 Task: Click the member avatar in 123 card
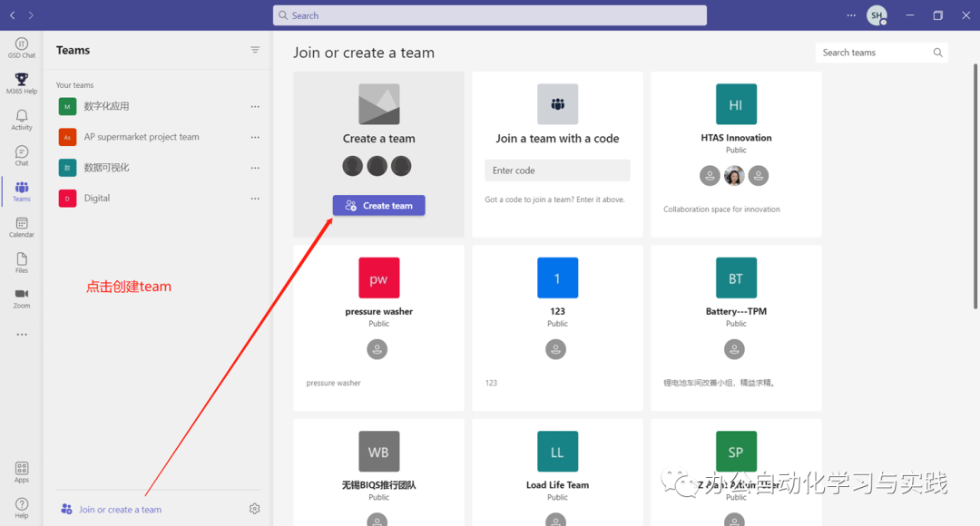(x=555, y=349)
